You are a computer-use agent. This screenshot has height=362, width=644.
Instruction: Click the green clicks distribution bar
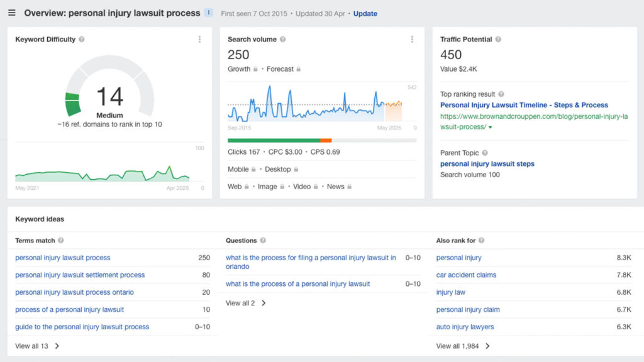274,140
